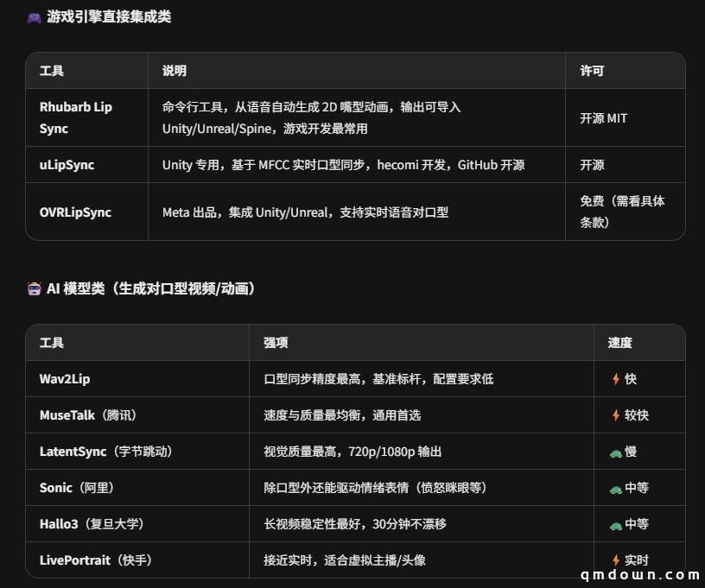Click the speed value 中等 for Sonic
This screenshot has width=705, height=588.
(x=637, y=488)
